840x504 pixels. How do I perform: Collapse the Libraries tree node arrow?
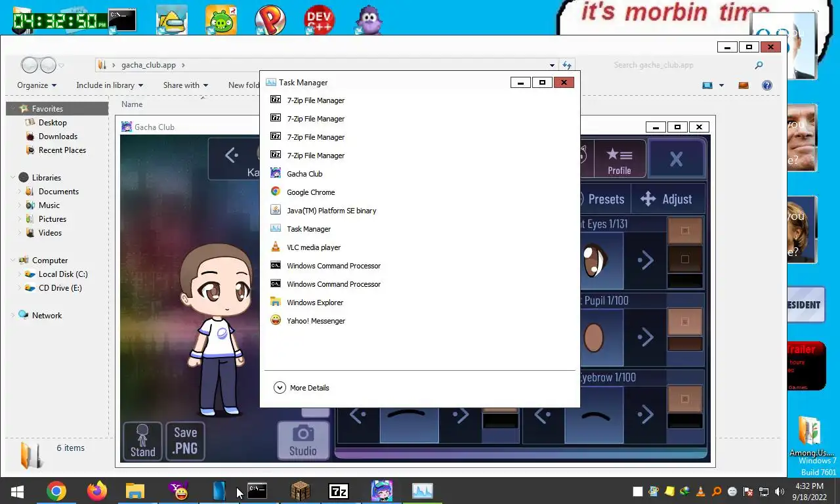click(x=12, y=178)
